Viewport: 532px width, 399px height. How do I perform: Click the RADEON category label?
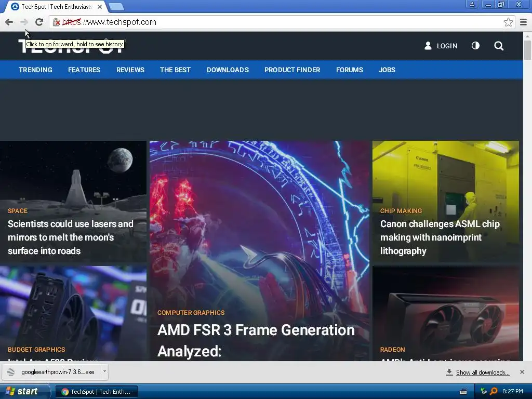393,350
